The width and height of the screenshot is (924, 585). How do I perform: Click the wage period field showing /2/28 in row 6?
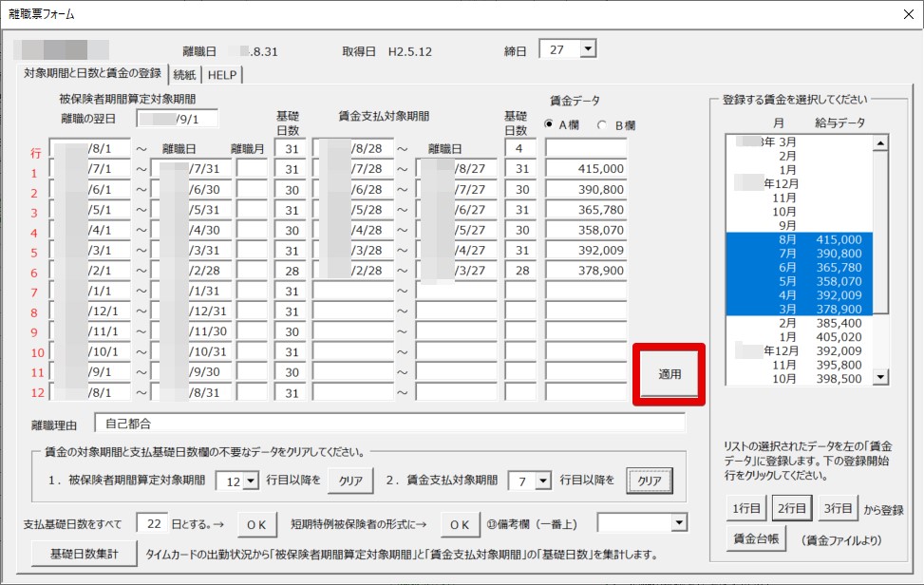(x=353, y=271)
